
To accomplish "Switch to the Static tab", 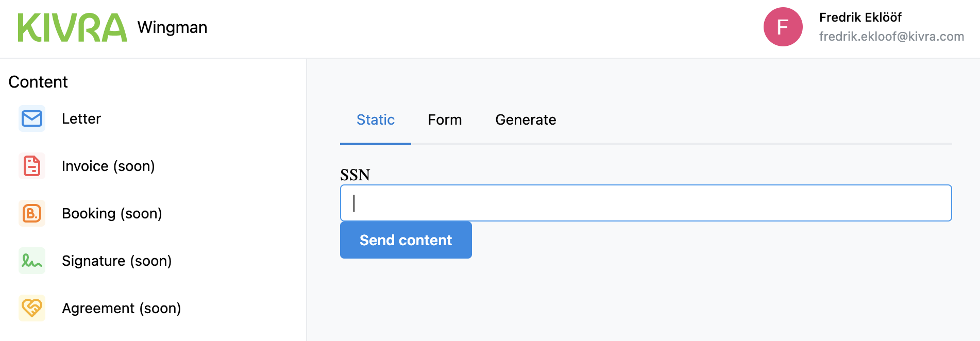I will click(x=376, y=120).
